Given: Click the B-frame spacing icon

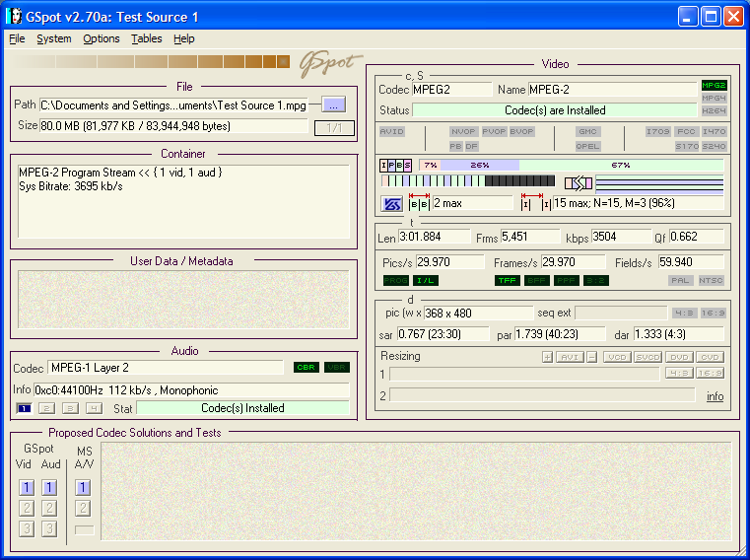Looking at the screenshot, I should [x=419, y=202].
